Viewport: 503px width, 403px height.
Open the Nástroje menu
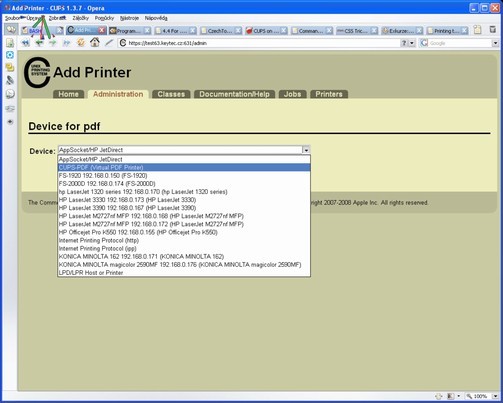tap(129, 18)
